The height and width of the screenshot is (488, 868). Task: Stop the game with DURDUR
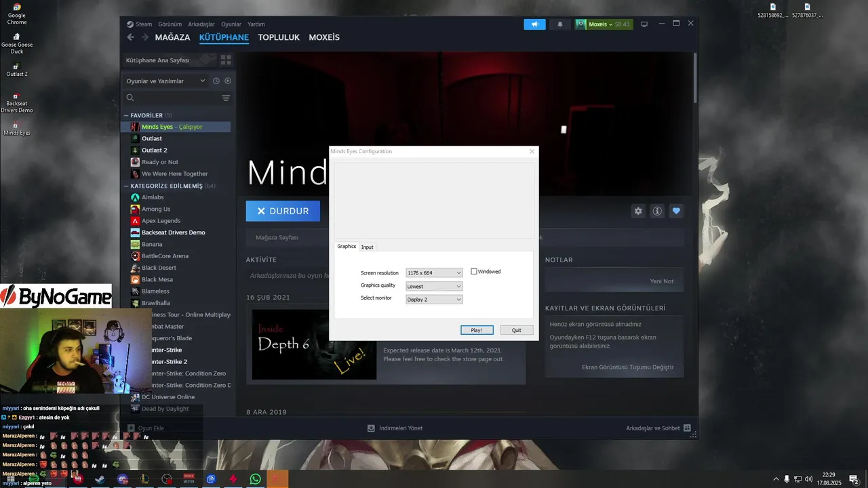(x=283, y=211)
